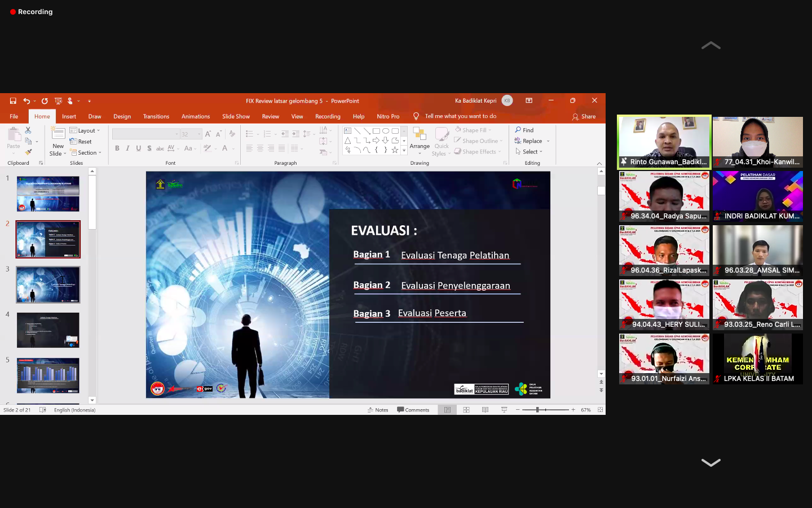
Task: Start presentation from beginning icon
Action: click(58, 101)
